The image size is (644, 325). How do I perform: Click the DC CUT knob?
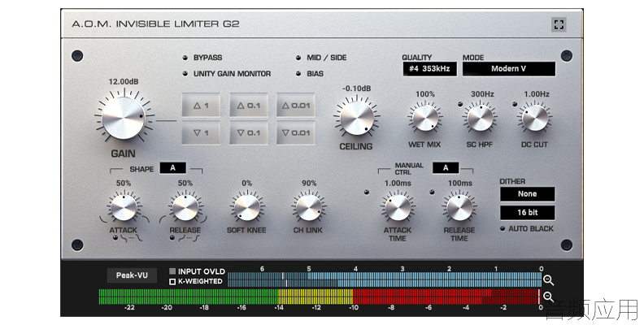(535, 118)
